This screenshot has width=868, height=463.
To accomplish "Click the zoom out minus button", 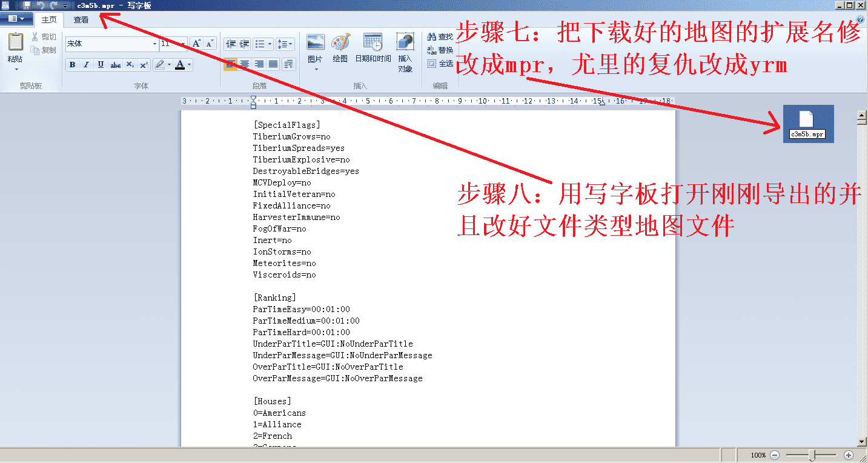I will [775, 455].
